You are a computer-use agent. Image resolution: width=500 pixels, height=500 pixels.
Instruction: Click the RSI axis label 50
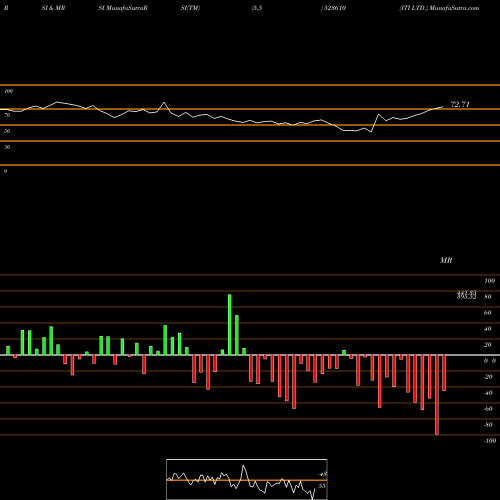click(7, 131)
